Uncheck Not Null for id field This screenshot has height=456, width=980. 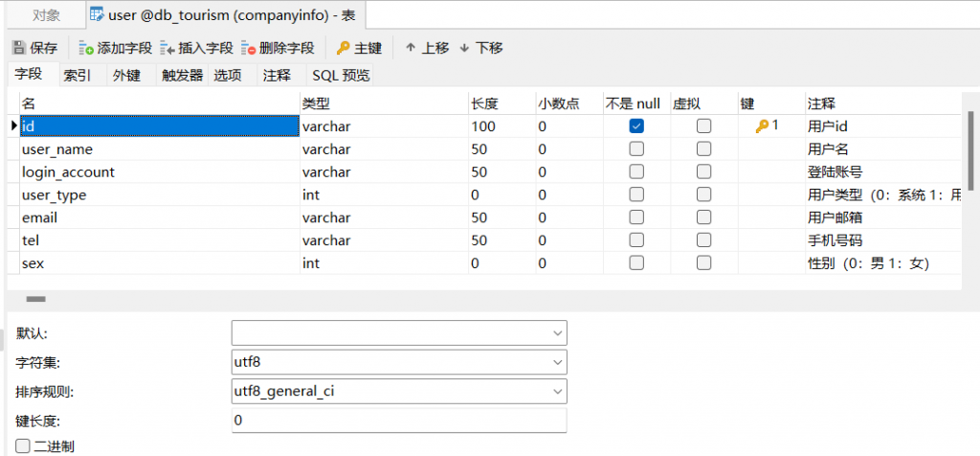click(x=636, y=126)
